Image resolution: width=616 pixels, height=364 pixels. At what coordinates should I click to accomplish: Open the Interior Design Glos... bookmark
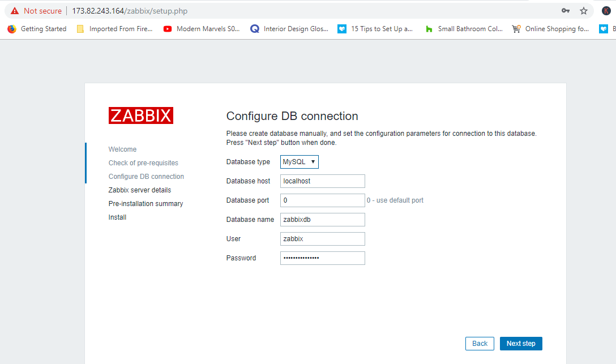pyautogui.click(x=289, y=29)
